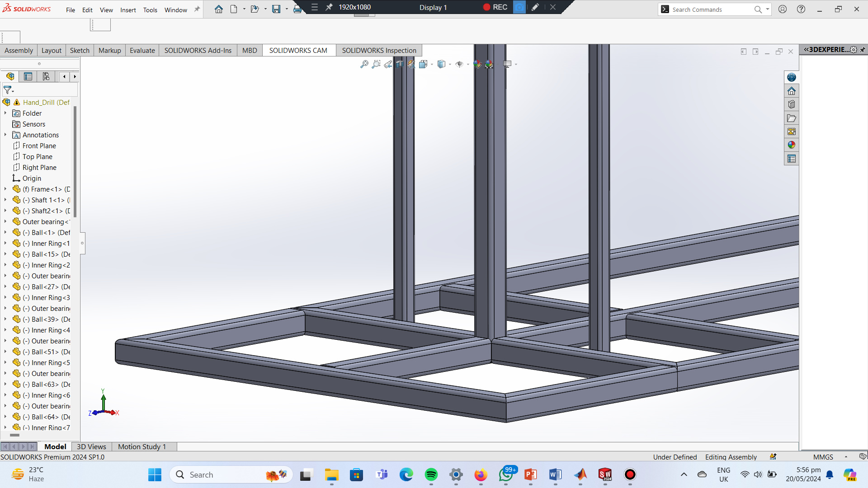This screenshot has width=868, height=488.
Task: Switch to the Evaluate ribbon tab
Action: pyautogui.click(x=142, y=50)
